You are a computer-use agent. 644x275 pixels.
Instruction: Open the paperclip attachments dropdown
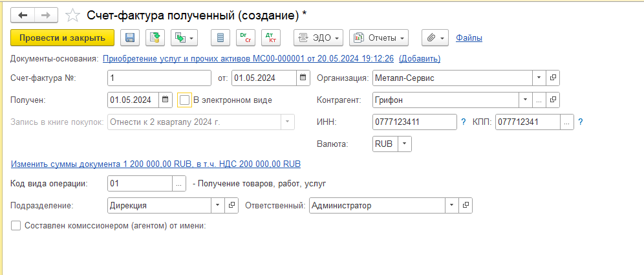[435, 38]
